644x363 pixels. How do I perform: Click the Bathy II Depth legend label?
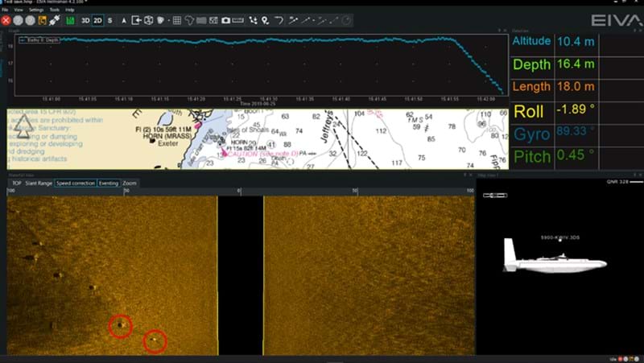(39, 38)
